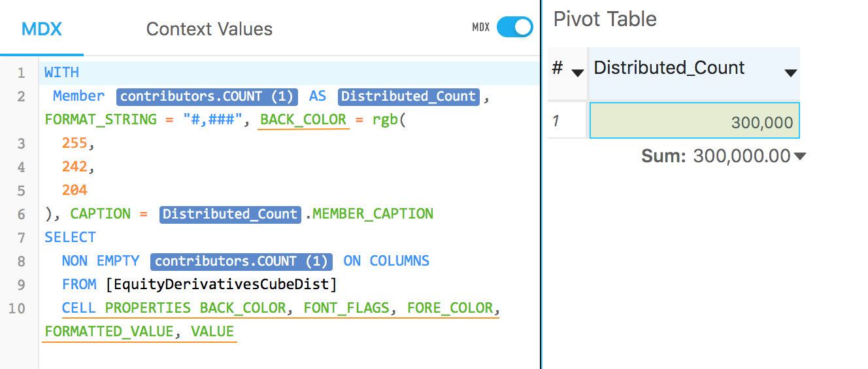
Task: Expand the Sum aggregation dropdown
Action: (799, 156)
